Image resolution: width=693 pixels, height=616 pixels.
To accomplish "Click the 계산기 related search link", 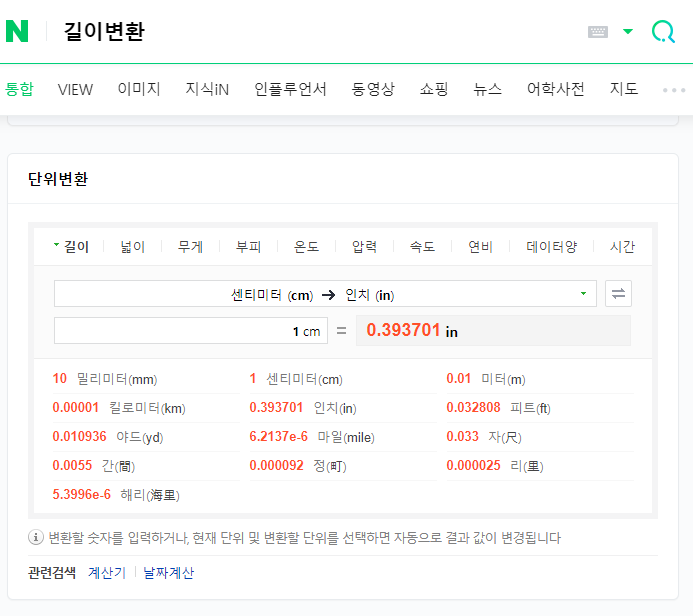I will point(107,573).
